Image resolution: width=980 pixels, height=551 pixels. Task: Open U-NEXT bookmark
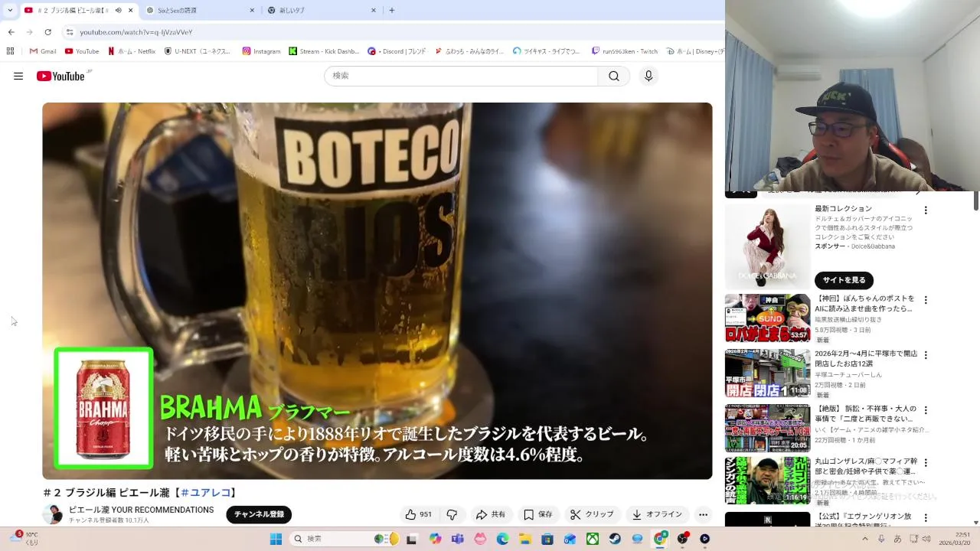[x=198, y=51]
